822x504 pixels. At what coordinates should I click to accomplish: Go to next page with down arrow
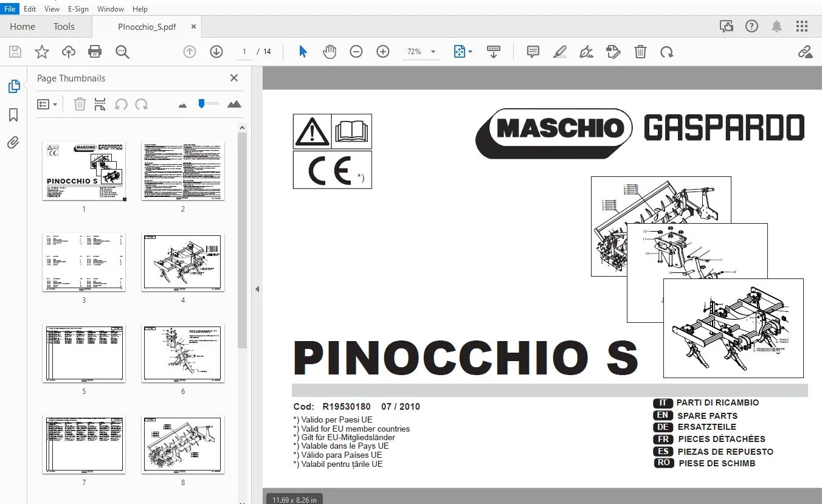tap(216, 52)
